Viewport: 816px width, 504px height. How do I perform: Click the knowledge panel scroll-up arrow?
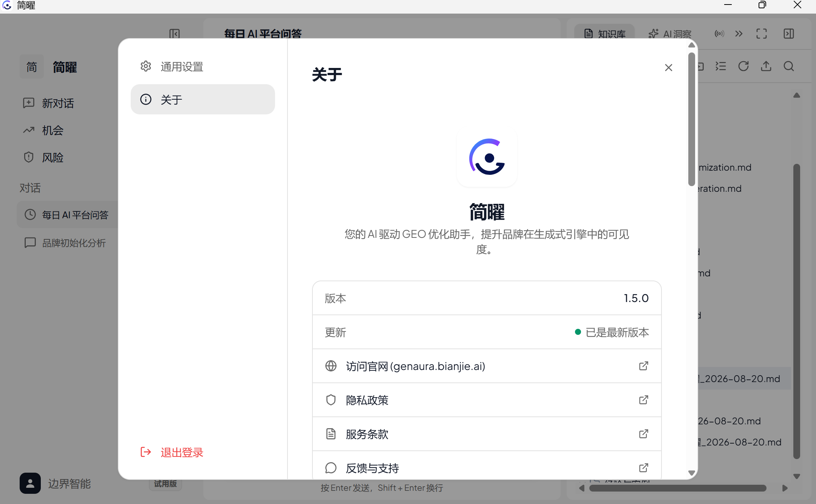pyautogui.click(x=797, y=95)
